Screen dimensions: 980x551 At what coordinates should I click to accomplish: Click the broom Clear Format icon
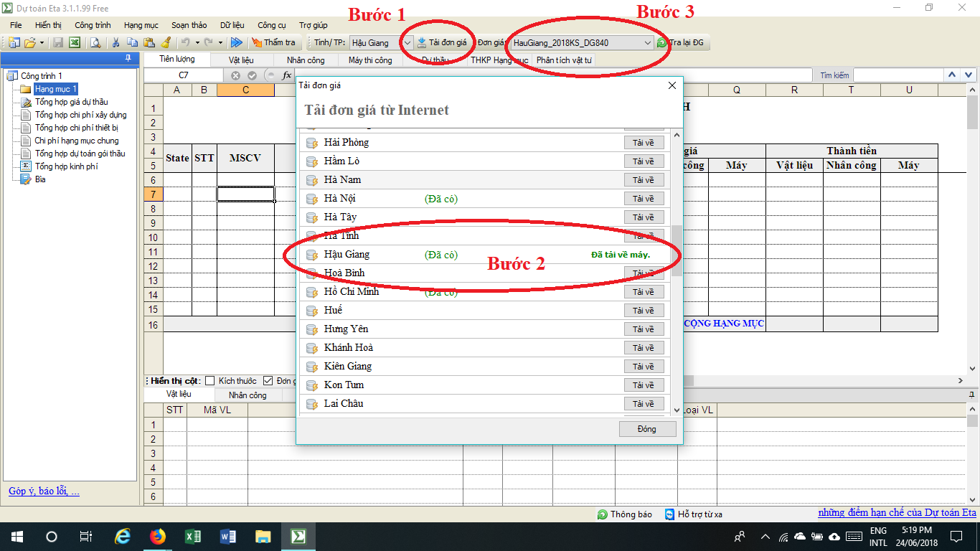pos(166,43)
